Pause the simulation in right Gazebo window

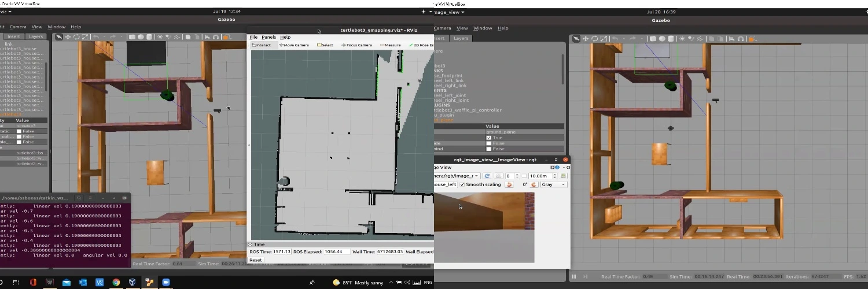[574, 277]
